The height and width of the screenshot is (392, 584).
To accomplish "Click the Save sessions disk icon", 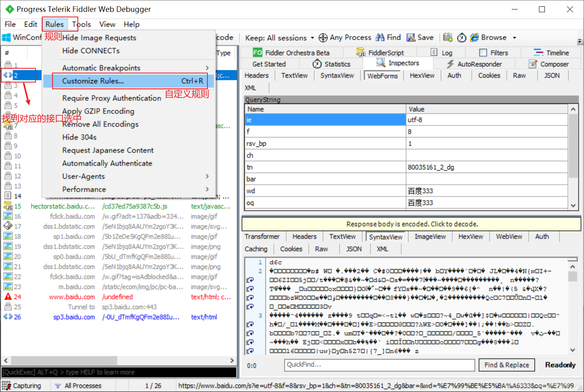I will 411,38.
